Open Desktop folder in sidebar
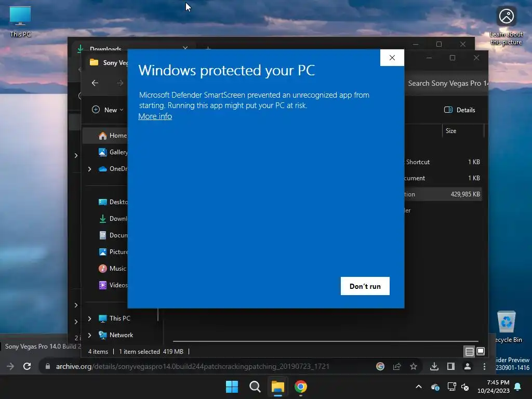This screenshot has height=399, width=532. (112, 202)
